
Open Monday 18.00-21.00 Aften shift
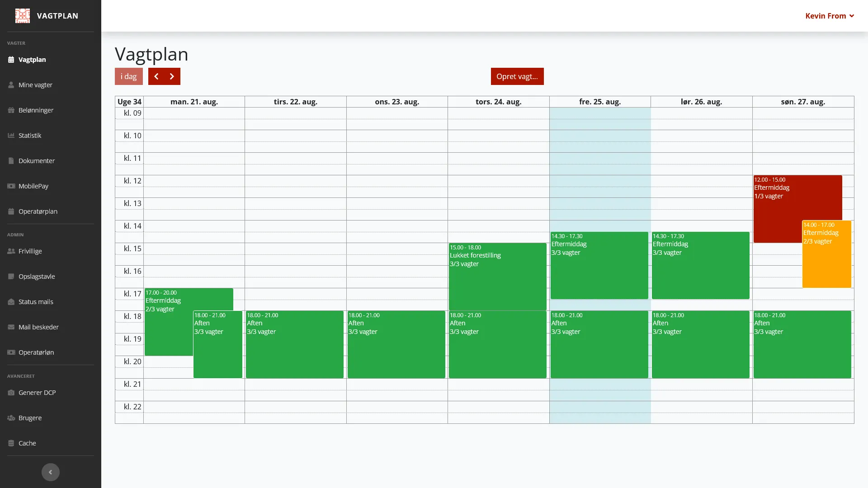click(218, 344)
